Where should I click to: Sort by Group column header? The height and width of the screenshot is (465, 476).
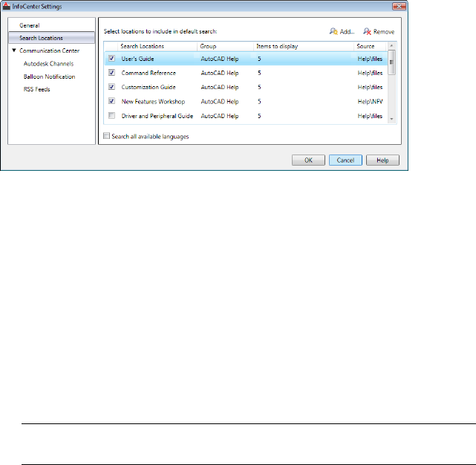tap(225, 46)
